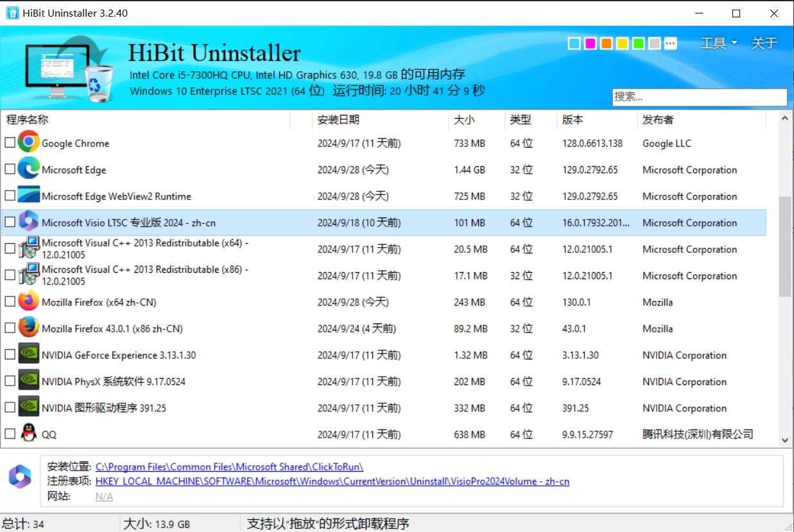794x532 pixels.
Task: Check the Microsoft Visio LTSC checkbox
Action: [10, 222]
